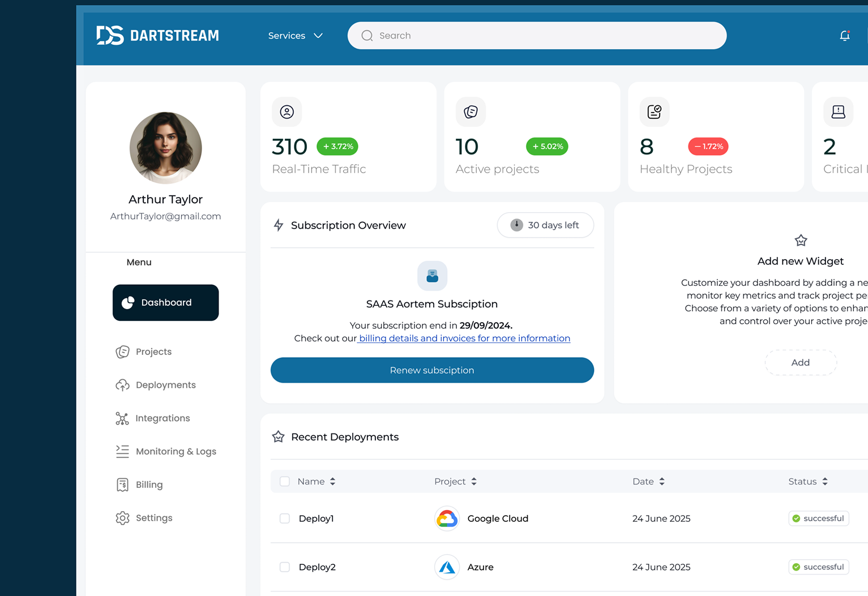Expand the Services dropdown
The width and height of the screenshot is (868, 596).
pos(295,36)
